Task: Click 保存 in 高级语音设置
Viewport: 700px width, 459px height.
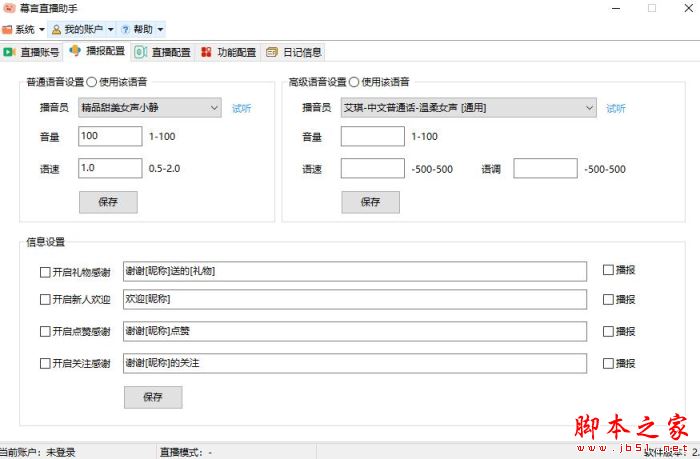Action: (x=371, y=202)
